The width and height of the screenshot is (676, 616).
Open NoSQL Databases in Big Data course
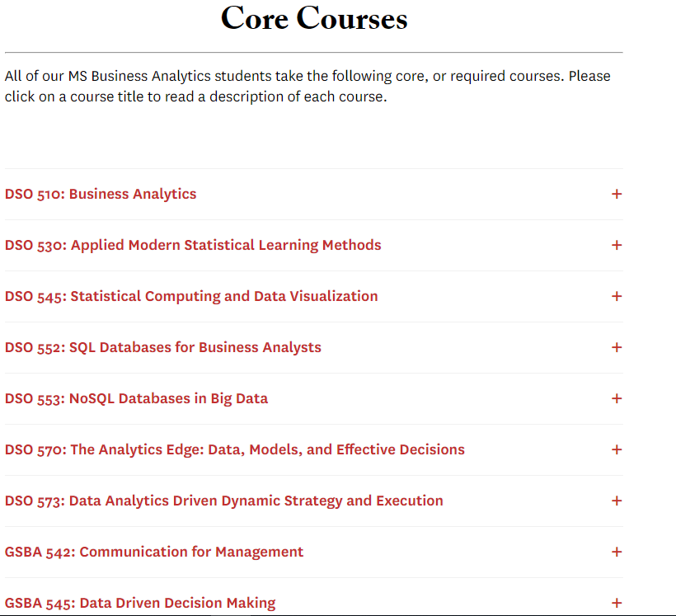click(x=136, y=398)
